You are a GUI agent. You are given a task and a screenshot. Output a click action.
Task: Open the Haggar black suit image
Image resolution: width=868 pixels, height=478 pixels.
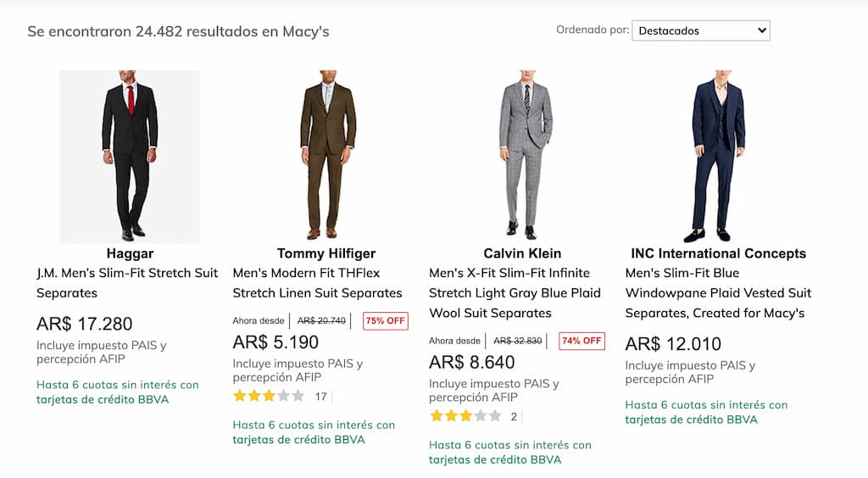coord(130,157)
